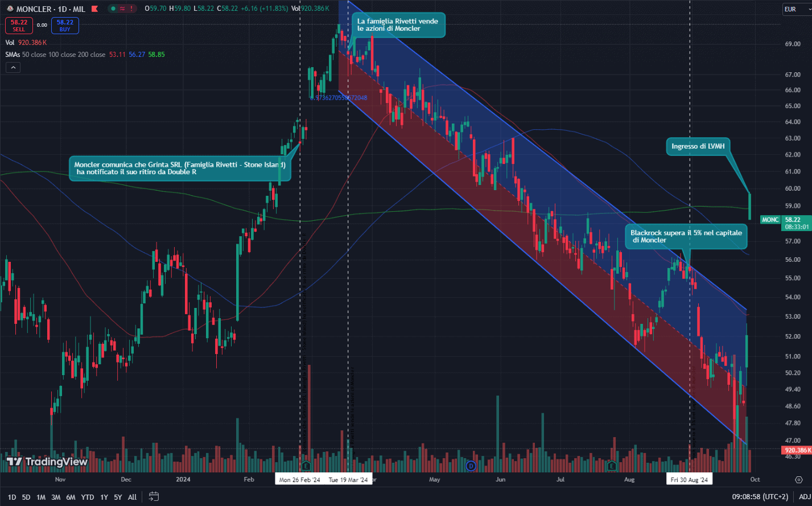Image resolution: width=812 pixels, height=506 pixels.
Task: Click the blue BUY 58.22 button
Action: pos(65,26)
